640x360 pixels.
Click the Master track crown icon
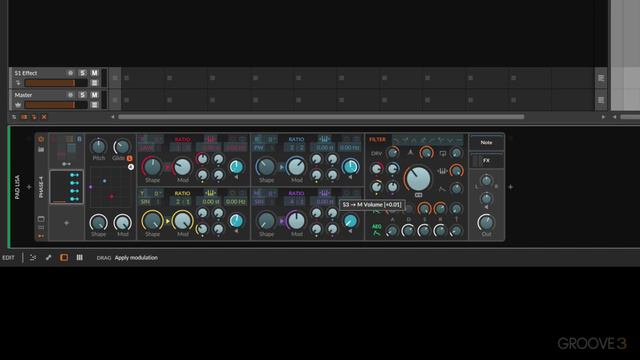[18, 105]
